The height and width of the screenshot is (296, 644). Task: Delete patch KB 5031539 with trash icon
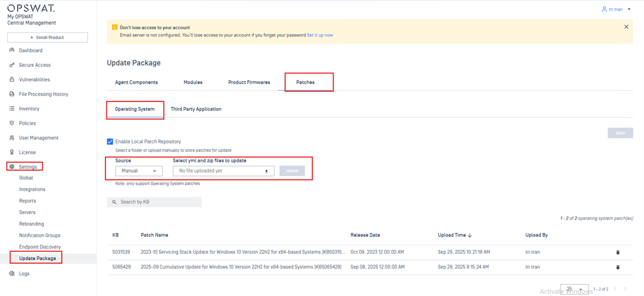tap(618, 252)
